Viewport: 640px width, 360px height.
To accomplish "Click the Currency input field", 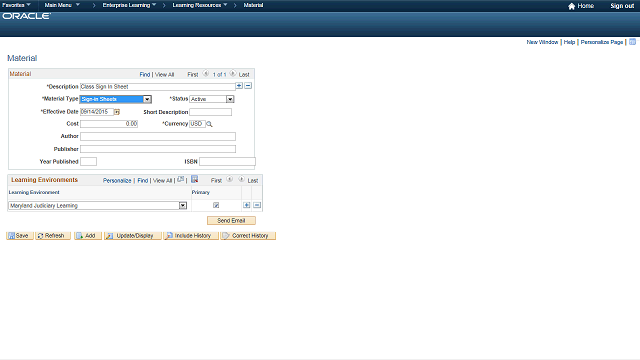I will (198, 124).
